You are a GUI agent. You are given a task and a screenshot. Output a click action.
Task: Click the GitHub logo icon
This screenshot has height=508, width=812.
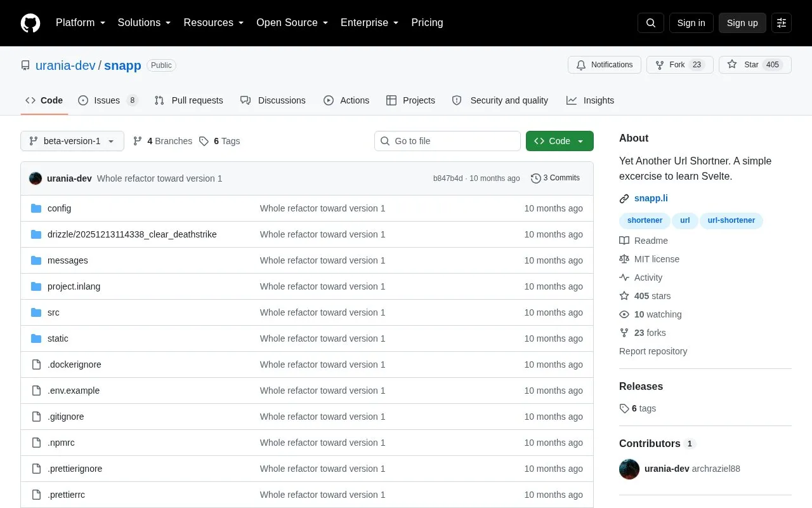point(30,23)
